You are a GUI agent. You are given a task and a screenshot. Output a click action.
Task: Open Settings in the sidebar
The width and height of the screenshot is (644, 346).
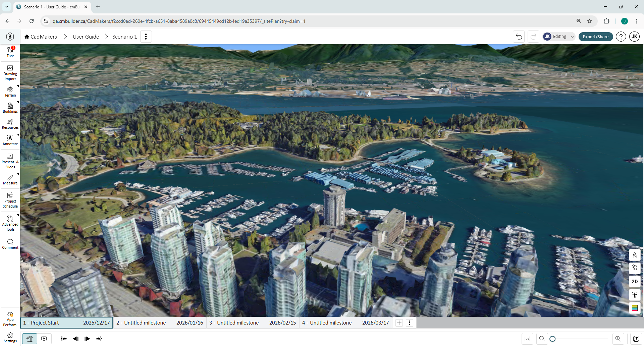pyautogui.click(x=10, y=338)
